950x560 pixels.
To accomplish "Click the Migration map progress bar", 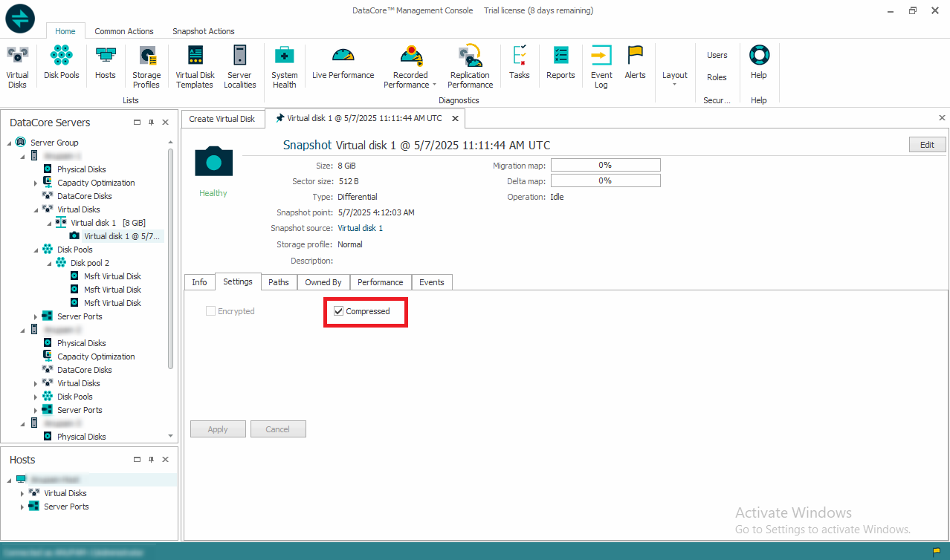I will click(x=605, y=165).
